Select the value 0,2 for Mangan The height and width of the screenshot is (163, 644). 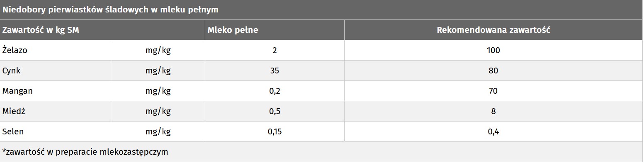pyautogui.click(x=275, y=91)
